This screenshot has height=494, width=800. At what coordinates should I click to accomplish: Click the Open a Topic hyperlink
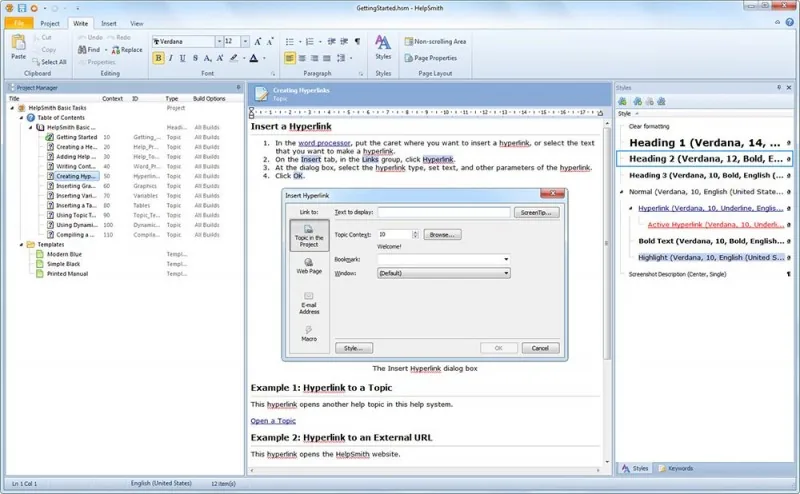(x=273, y=421)
